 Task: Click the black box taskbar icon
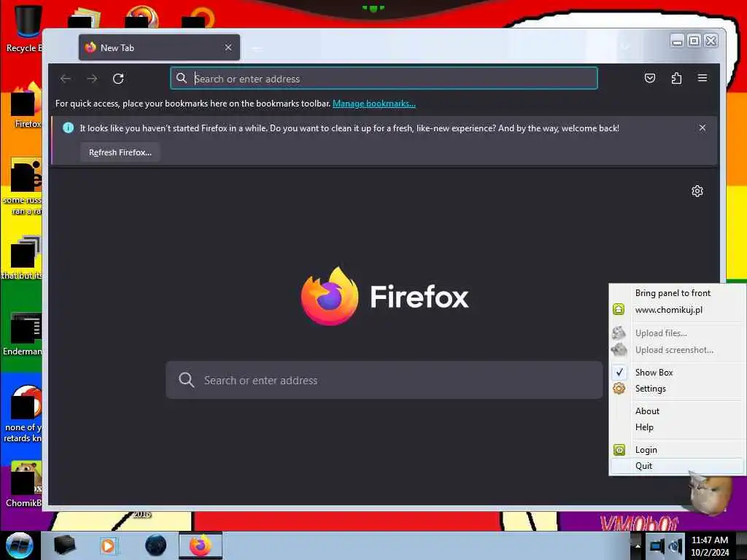64,545
